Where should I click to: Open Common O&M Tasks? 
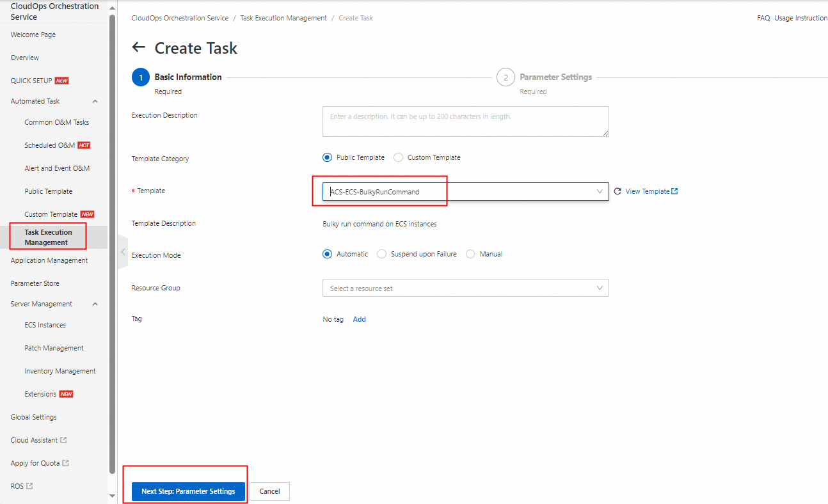click(x=57, y=122)
